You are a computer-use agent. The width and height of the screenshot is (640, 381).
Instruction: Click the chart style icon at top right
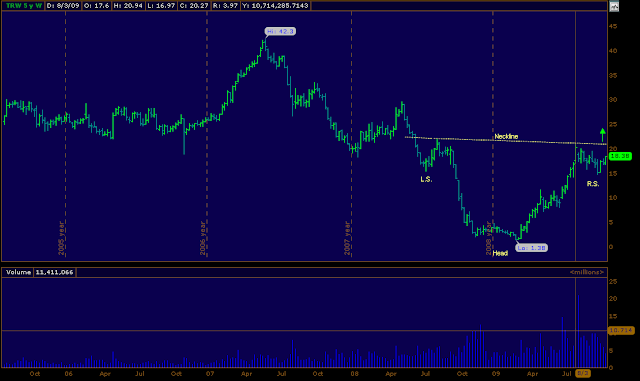pos(614,6)
